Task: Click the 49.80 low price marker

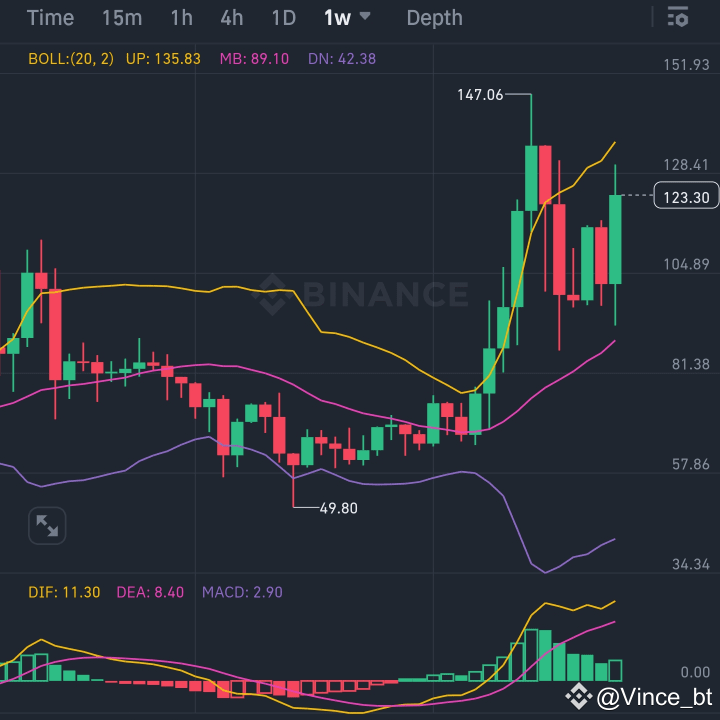Action: (x=338, y=508)
